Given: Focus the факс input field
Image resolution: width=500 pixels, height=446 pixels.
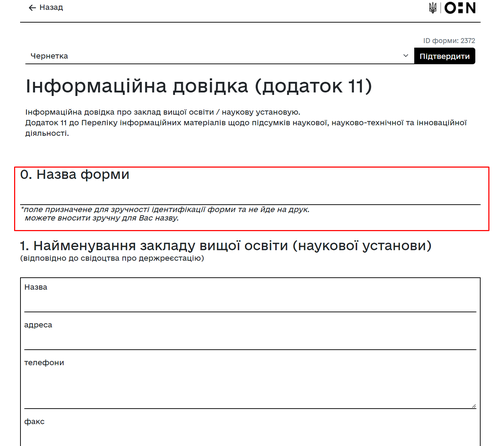Looking at the screenshot, I should click(x=250, y=437).
